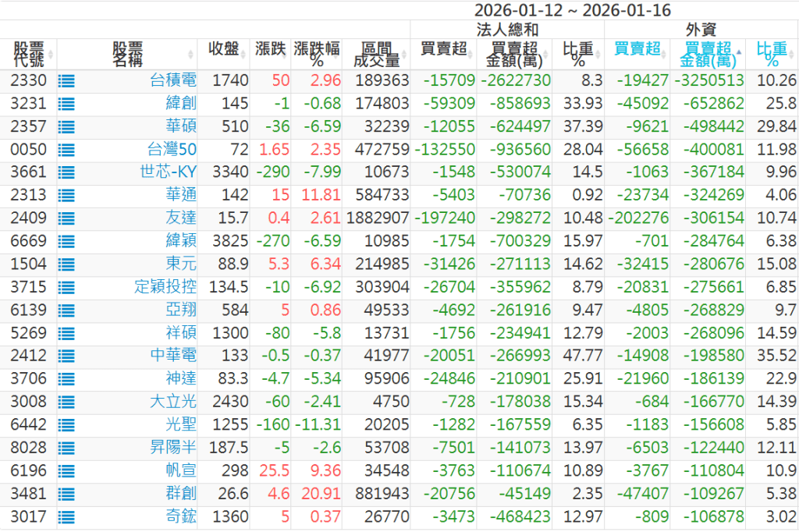Screen dimensions: 799x532
Task: Sort by the 股票代號 column header
Action: 29,54
